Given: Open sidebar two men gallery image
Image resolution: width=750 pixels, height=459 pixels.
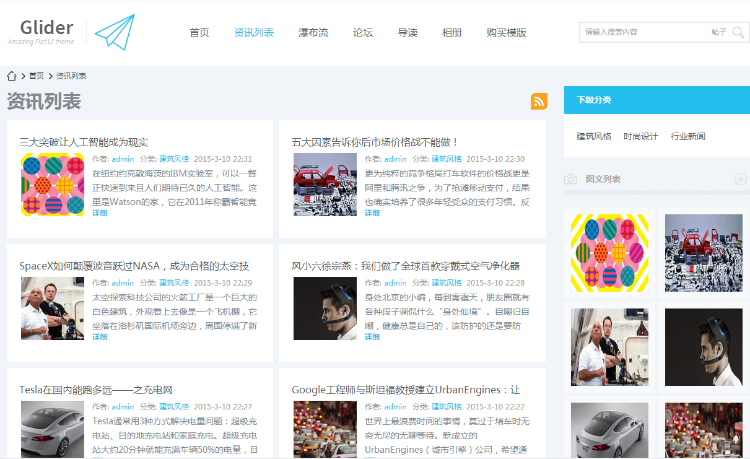Looking at the screenshot, I should (609, 347).
